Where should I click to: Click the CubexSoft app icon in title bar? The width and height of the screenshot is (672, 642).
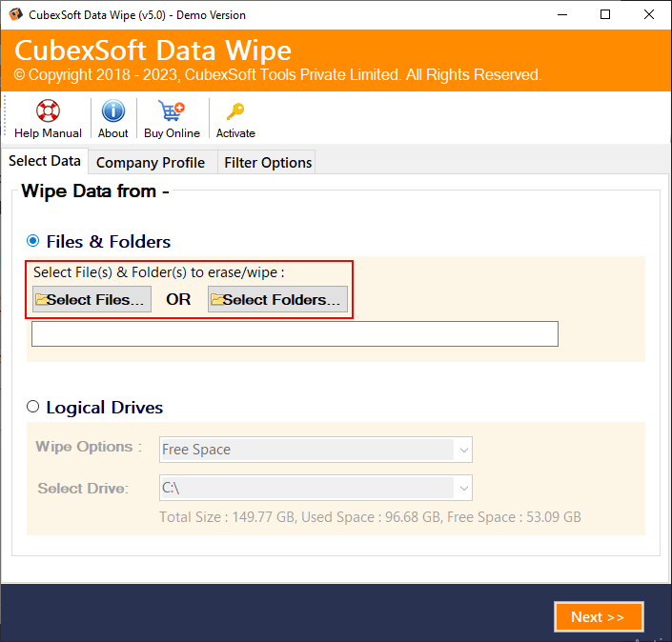[13, 14]
